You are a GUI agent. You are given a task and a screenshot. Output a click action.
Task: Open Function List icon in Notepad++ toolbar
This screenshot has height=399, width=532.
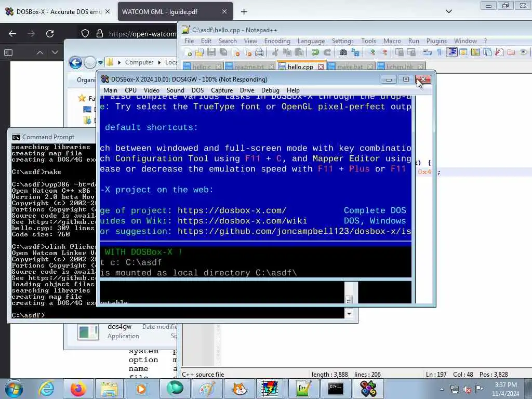pos(499,52)
